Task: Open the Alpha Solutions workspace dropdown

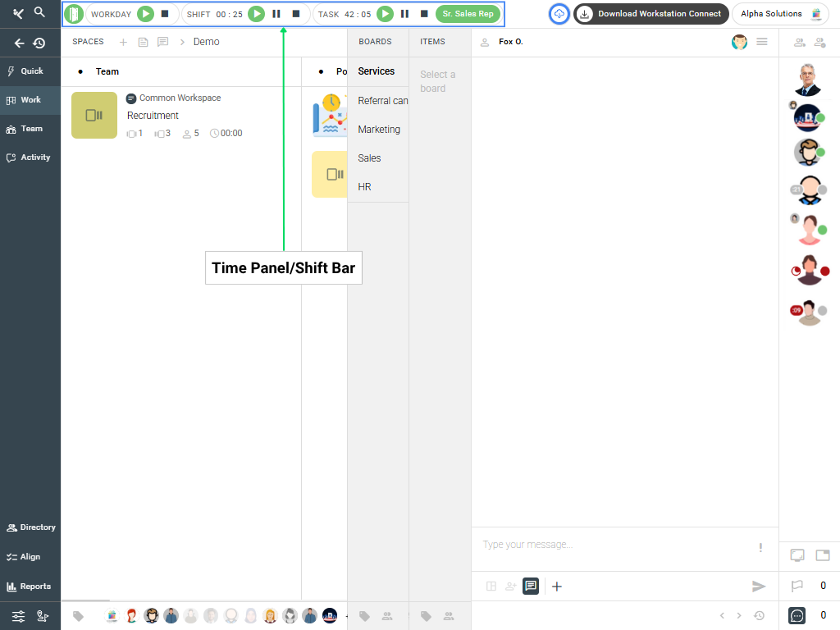Action: (781, 14)
